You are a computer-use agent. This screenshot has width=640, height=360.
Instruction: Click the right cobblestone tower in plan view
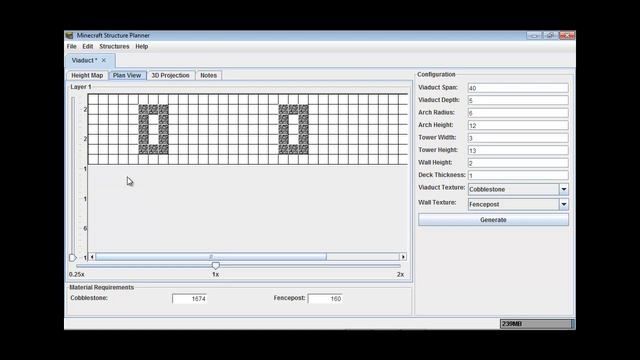point(293,129)
